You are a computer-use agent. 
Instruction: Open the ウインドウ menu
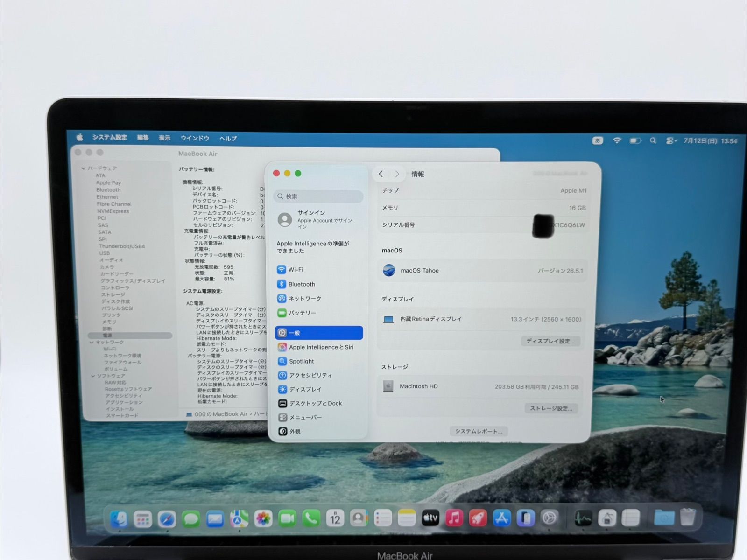[195, 138]
